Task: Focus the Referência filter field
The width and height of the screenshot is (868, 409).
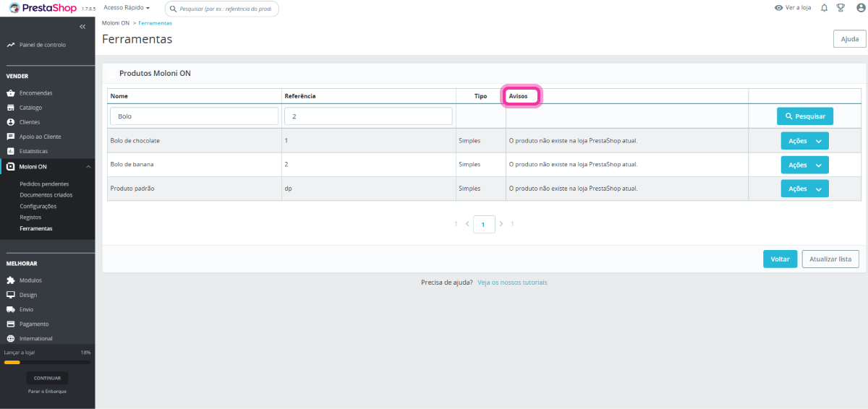Action: click(x=368, y=116)
